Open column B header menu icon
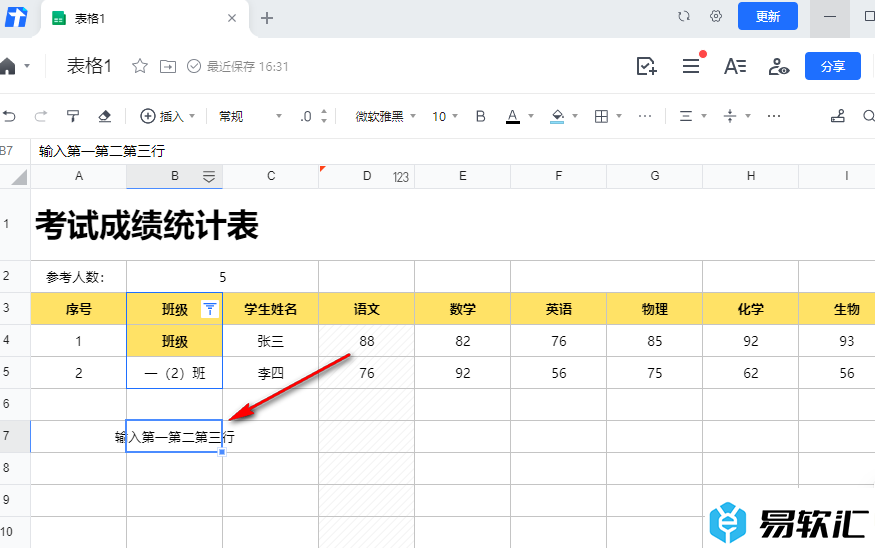875x548 pixels. point(209,177)
